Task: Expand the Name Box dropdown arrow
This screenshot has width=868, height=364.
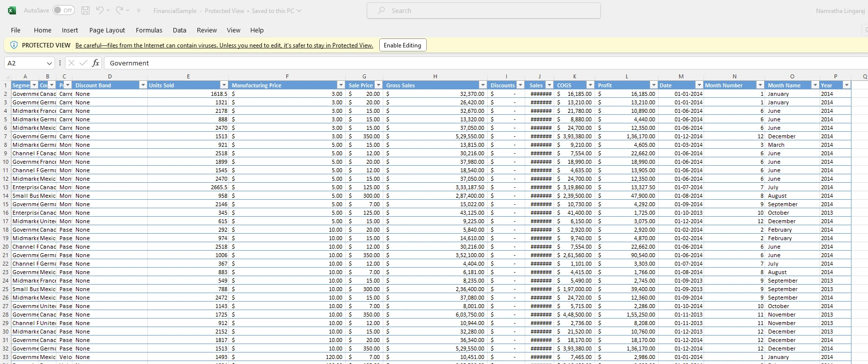Action: coord(49,63)
